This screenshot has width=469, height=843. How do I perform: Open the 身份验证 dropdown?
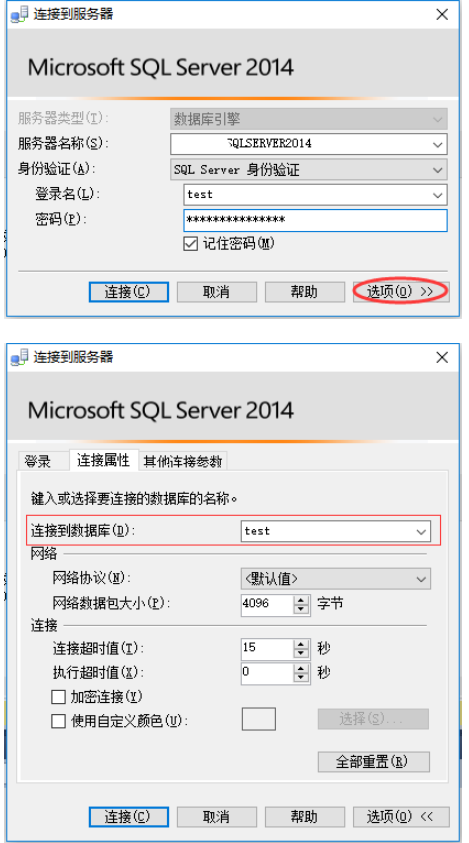[x=436, y=170]
